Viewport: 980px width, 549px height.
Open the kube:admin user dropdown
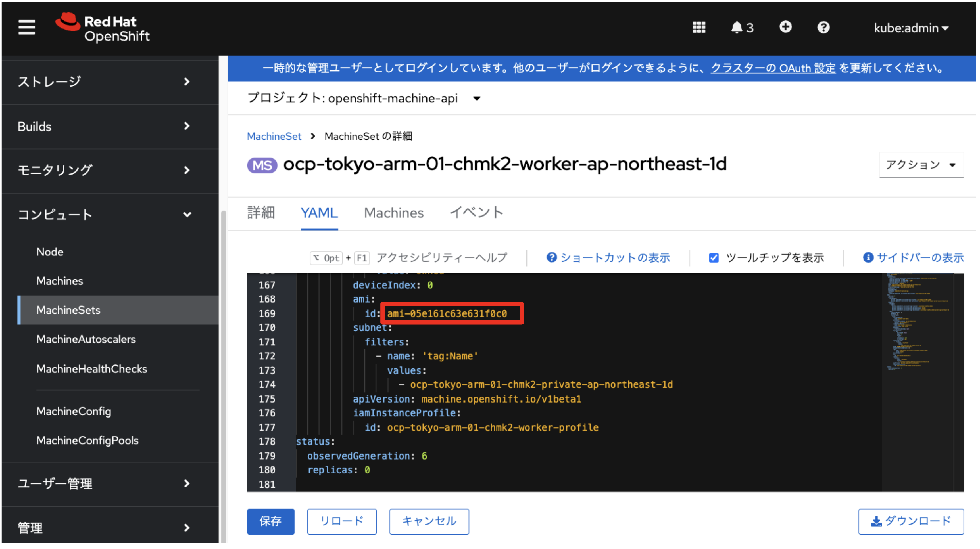pos(911,28)
